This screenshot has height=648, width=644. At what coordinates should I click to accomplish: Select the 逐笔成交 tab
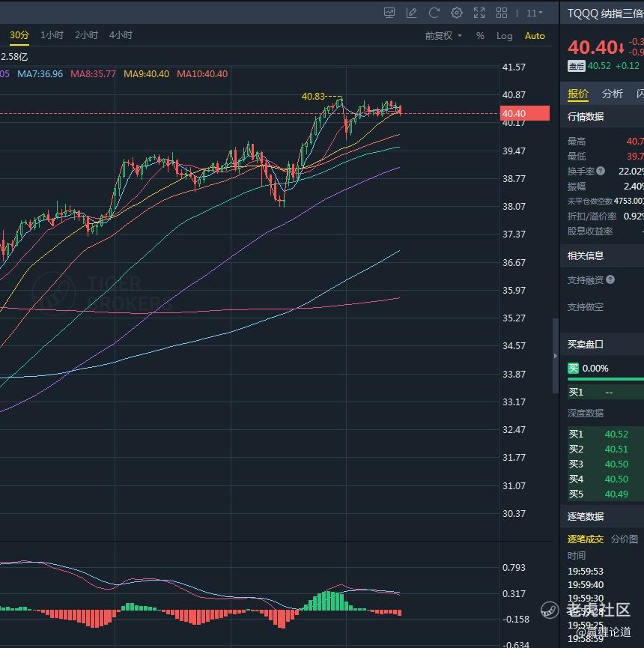[x=586, y=539]
